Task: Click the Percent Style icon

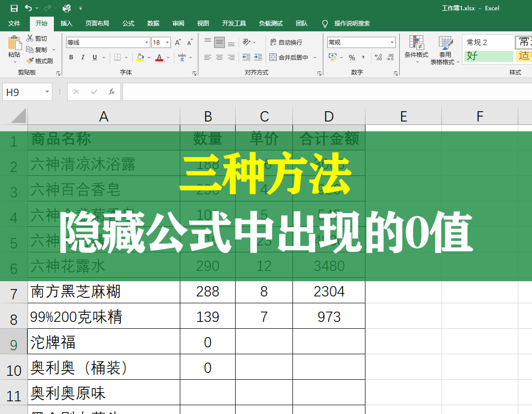Action: pos(352,57)
